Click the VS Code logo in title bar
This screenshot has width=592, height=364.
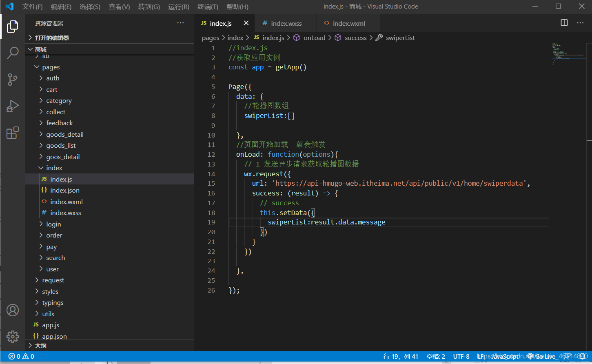pos(9,7)
